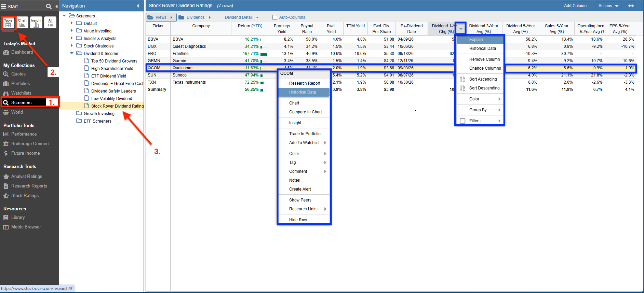This screenshot has width=644, height=293.
Task: Choose Compare In Chart menu item
Action: tap(306, 112)
